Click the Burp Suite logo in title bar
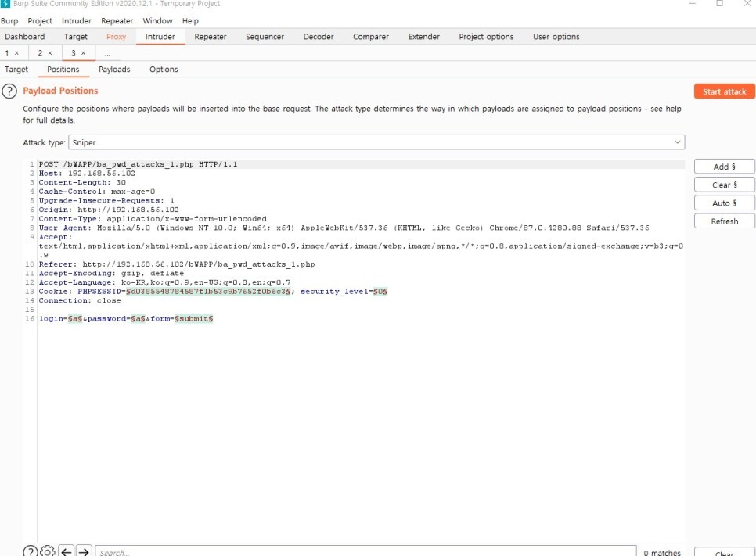Image resolution: width=756 pixels, height=556 pixels. tap(5, 3)
